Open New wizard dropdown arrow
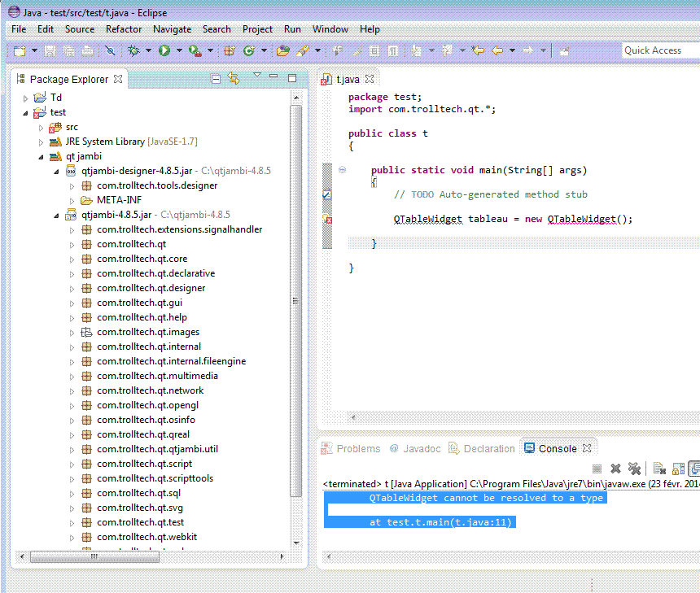 click(x=34, y=50)
